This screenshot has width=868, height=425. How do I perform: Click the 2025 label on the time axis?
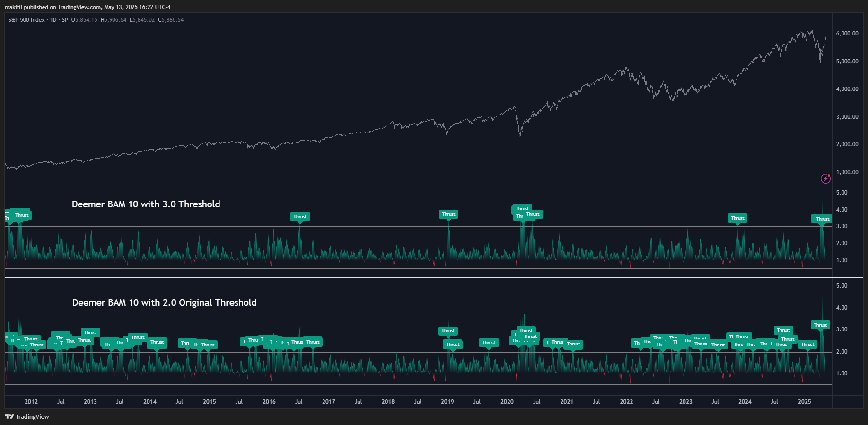(x=805, y=402)
